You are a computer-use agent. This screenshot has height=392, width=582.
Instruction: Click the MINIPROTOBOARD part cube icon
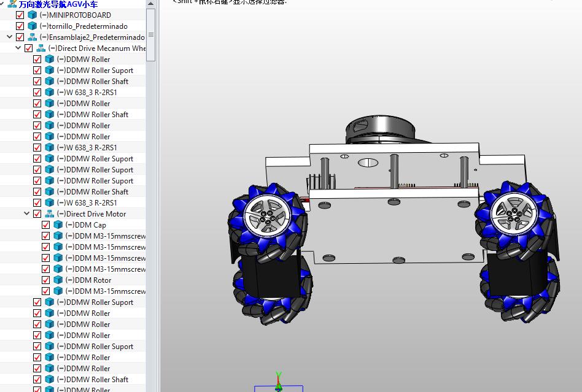pyautogui.click(x=33, y=15)
